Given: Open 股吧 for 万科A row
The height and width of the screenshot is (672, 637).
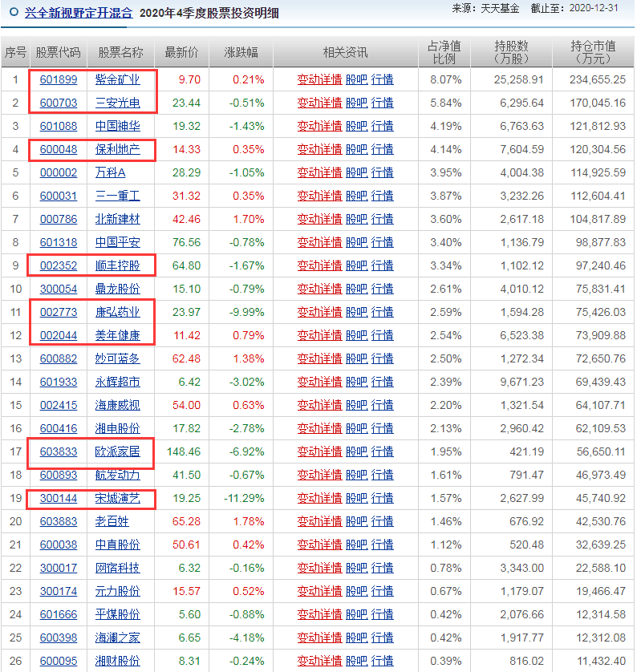Looking at the screenshot, I should click(357, 172).
